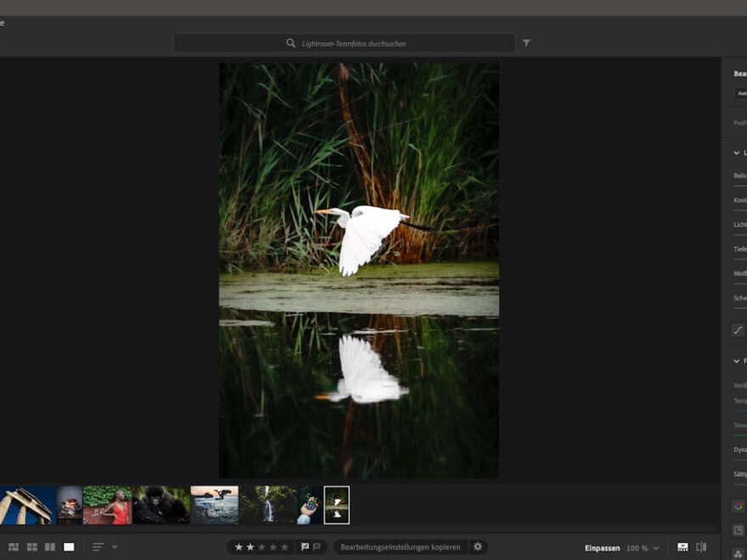This screenshot has width=747, height=560.
Task: Select the forest waterfall thumbnail
Action: pos(268,505)
